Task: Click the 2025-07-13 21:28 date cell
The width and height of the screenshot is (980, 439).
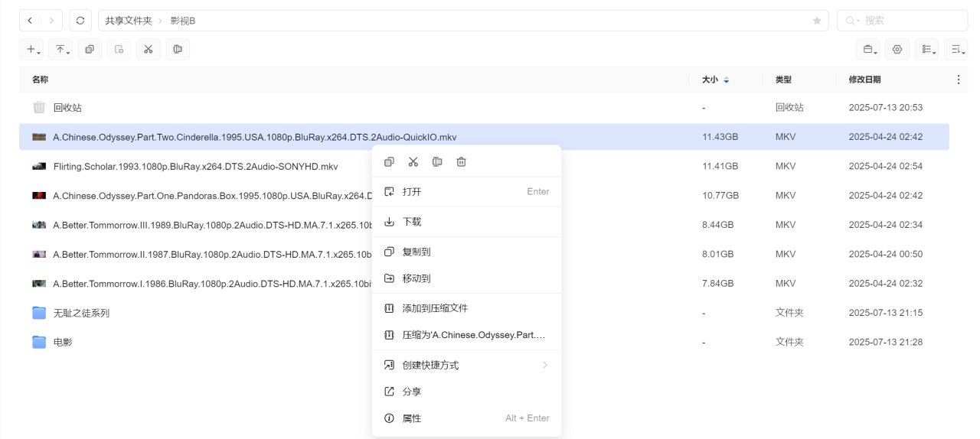Action: pos(886,342)
